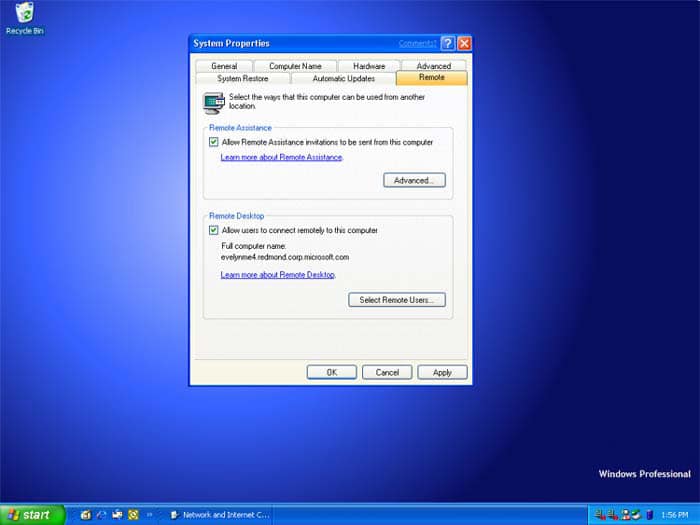Image resolution: width=700 pixels, height=525 pixels.
Task: Click the yellow Quick Launch icon
Action: click(133, 515)
